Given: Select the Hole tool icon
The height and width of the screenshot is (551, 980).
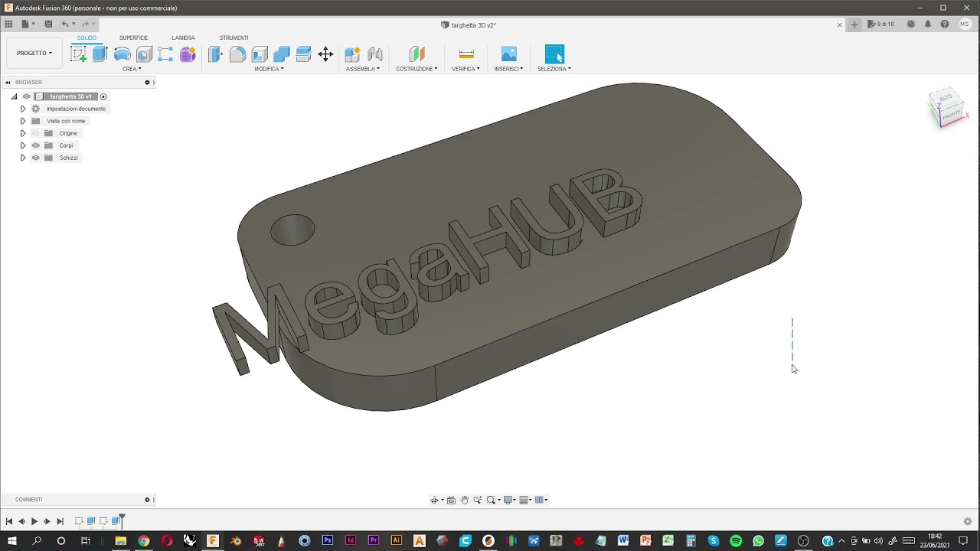Looking at the screenshot, I should pos(144,54).
